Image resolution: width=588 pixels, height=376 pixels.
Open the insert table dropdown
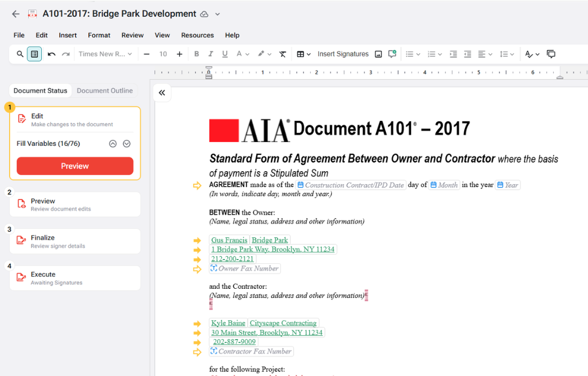pyautogui.click(x=304, y=54)
